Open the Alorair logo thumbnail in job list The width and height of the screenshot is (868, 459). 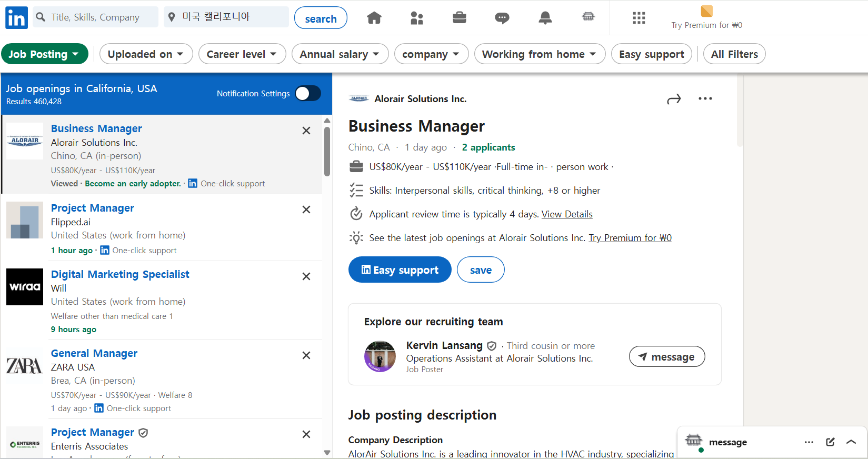pyautogui.click(x=25, y=141)
